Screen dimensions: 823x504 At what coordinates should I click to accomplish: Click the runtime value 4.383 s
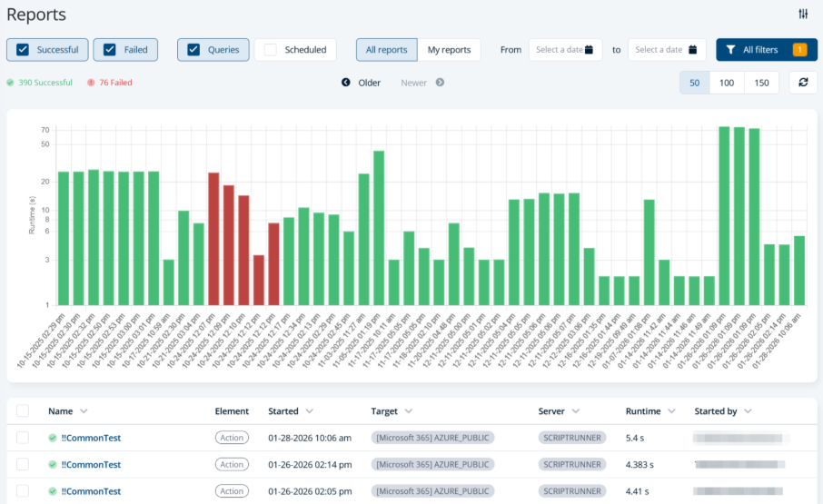click(640, 465)
